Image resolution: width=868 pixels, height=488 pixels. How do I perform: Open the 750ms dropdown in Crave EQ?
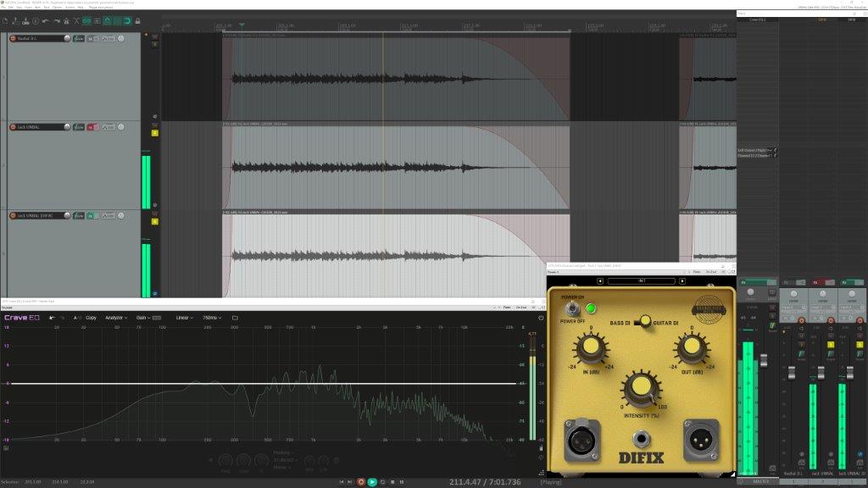pos(212,318)
